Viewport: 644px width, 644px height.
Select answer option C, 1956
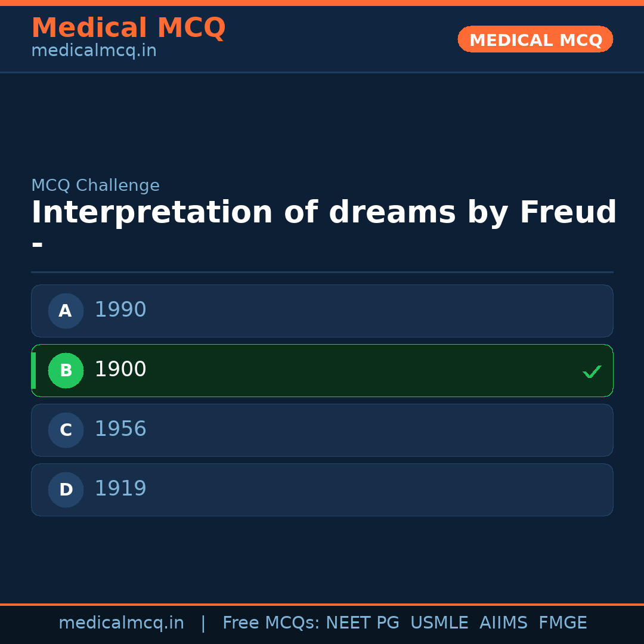click(x=322, y=430)
